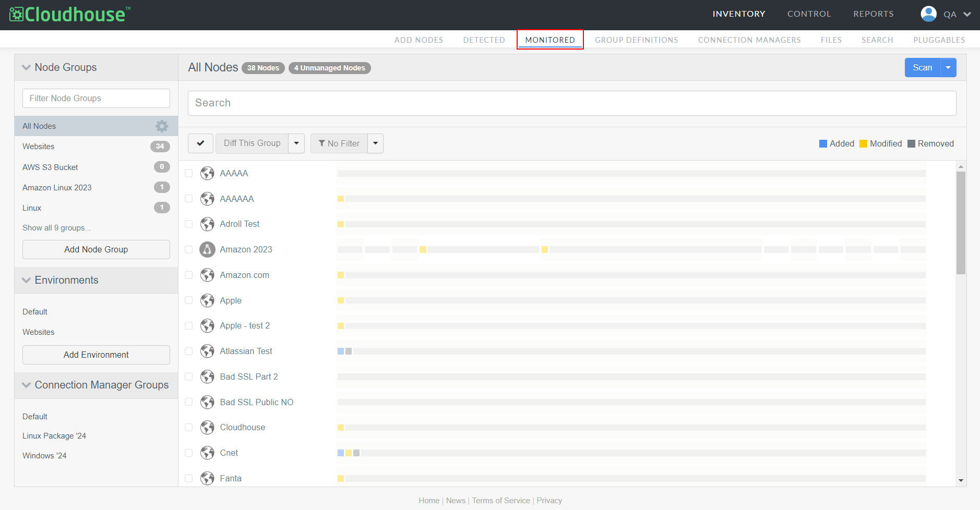Click the node list scrollbar thumb

coord(961,223)
